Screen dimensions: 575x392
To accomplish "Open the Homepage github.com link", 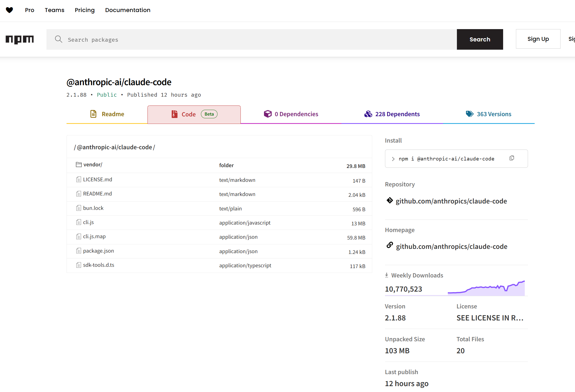I will 452,246.
